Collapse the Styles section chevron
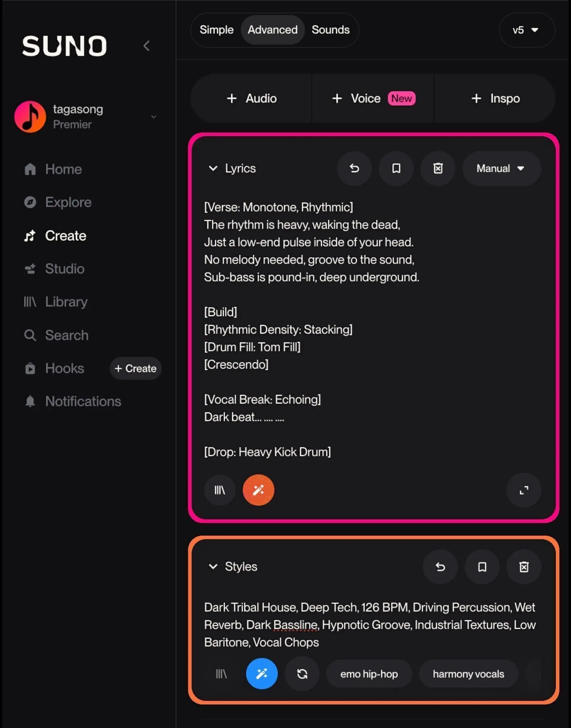Viewport: 571px width, 728px height. 213,567
